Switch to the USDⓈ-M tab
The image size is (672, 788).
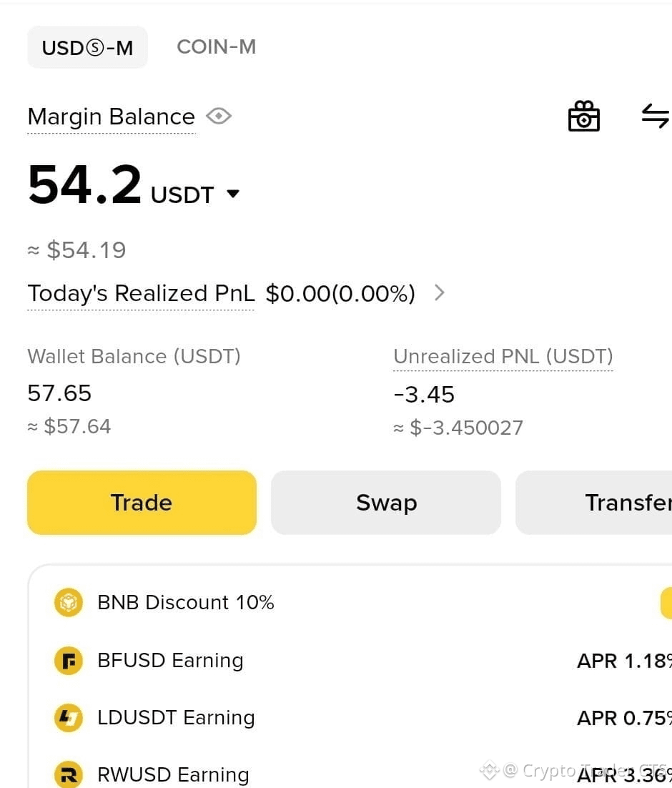(87, 47)
